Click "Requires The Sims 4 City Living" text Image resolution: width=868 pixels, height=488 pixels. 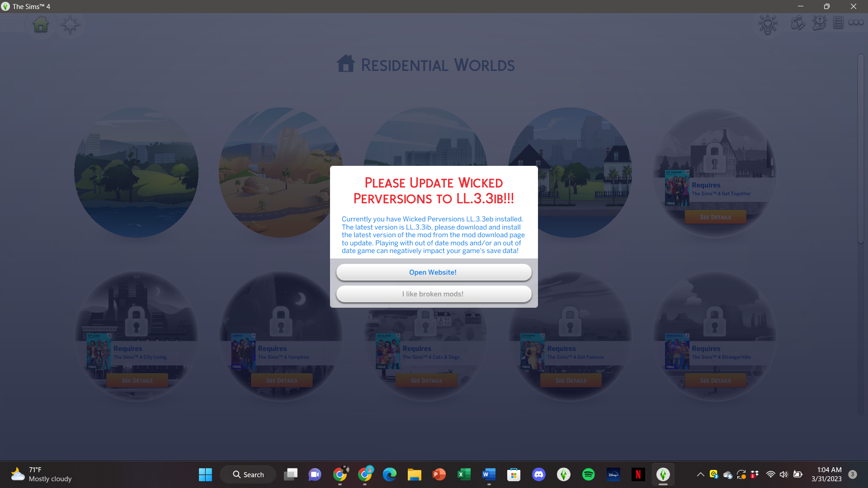pos(140,352)
